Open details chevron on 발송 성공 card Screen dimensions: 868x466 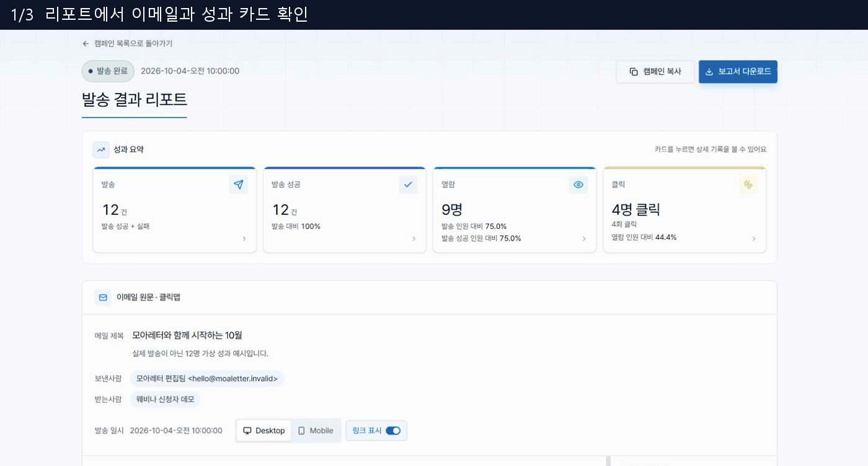click(x=414, y=239)
